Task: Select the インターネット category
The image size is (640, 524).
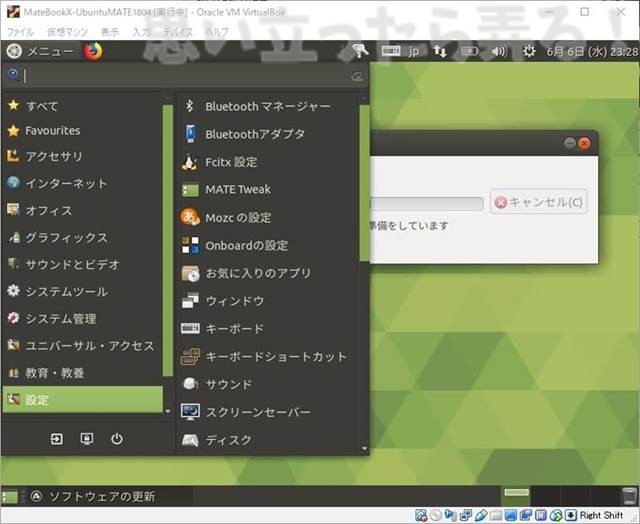Action: [x=83, y=183]
